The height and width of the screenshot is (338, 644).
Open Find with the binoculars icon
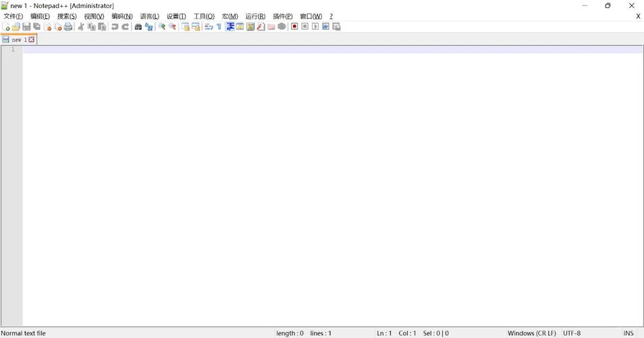pyautogui.click(x=138, y=27)
